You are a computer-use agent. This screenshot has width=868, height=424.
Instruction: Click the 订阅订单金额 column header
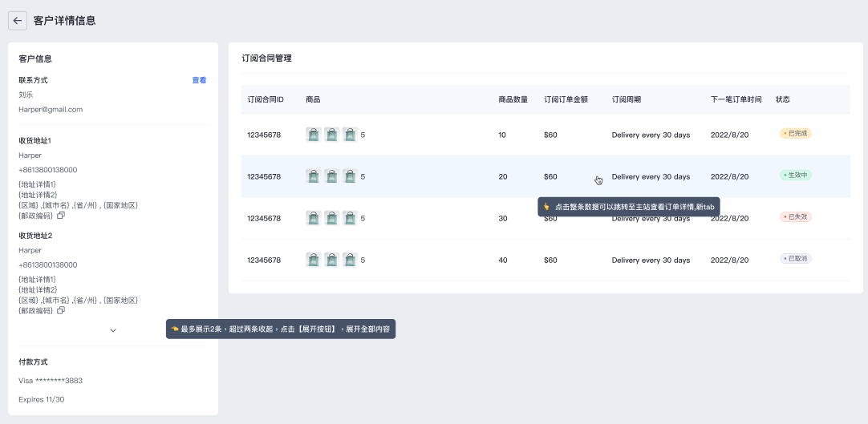[566, 99]
